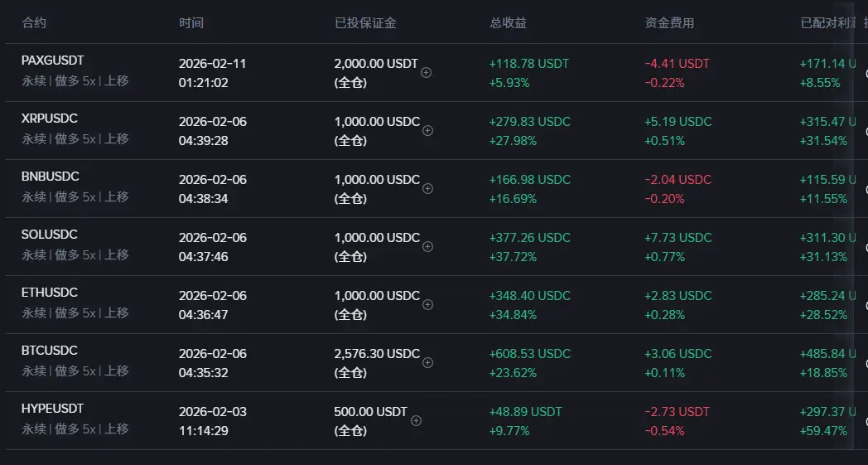Click the 已投保证金 column header
The height and width of the screenshot is (465, 868).
coord(365,23)
